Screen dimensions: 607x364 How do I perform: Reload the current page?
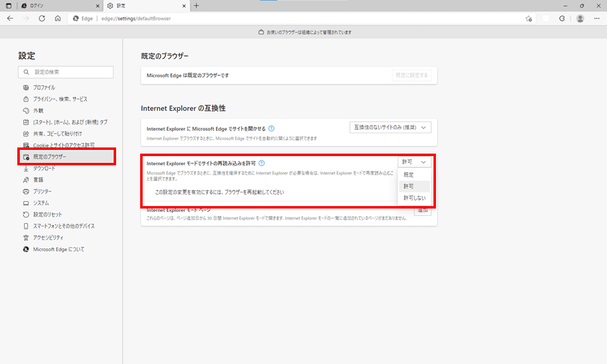42,18
